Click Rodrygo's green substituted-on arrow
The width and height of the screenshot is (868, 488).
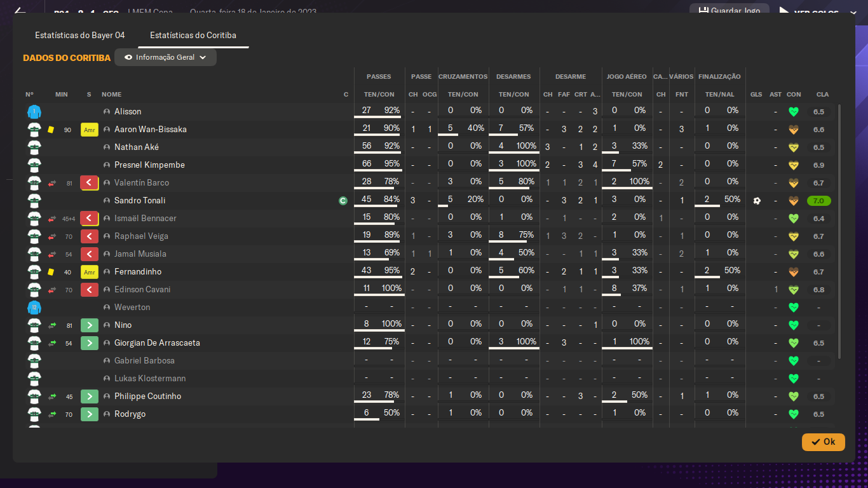click(90, 414)
